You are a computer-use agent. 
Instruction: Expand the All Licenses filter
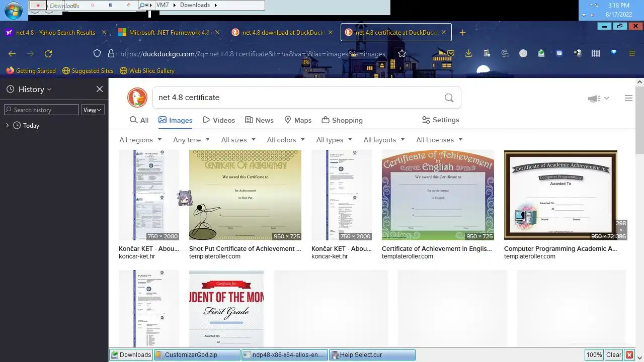click(439, 140)
